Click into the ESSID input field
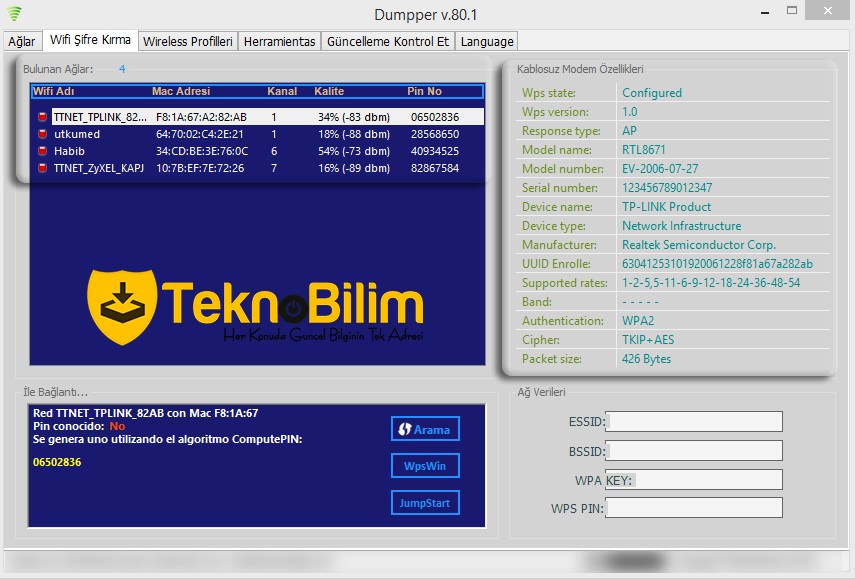Image resolution: width=855 pixels, height=579 pixels. 694,422
